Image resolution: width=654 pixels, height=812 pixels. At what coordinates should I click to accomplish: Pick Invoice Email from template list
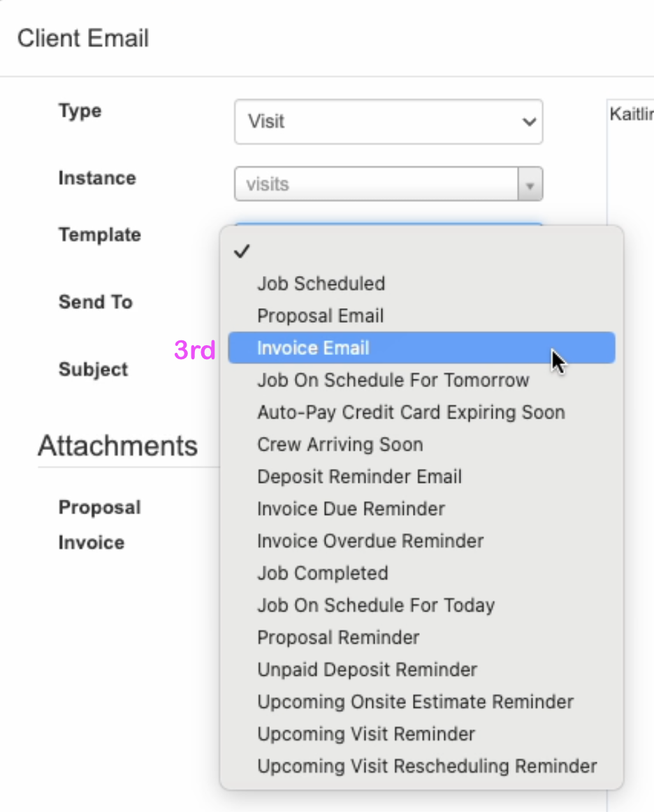[313, 348]
